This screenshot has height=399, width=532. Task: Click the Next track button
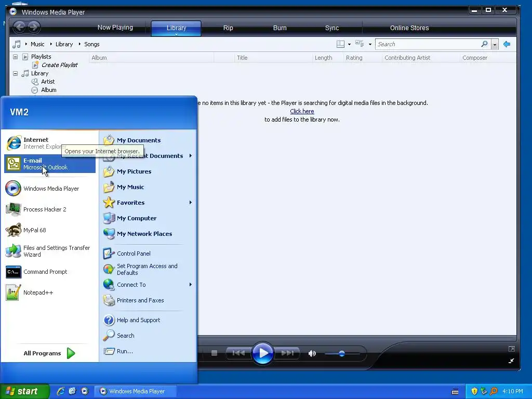point(287,353)
